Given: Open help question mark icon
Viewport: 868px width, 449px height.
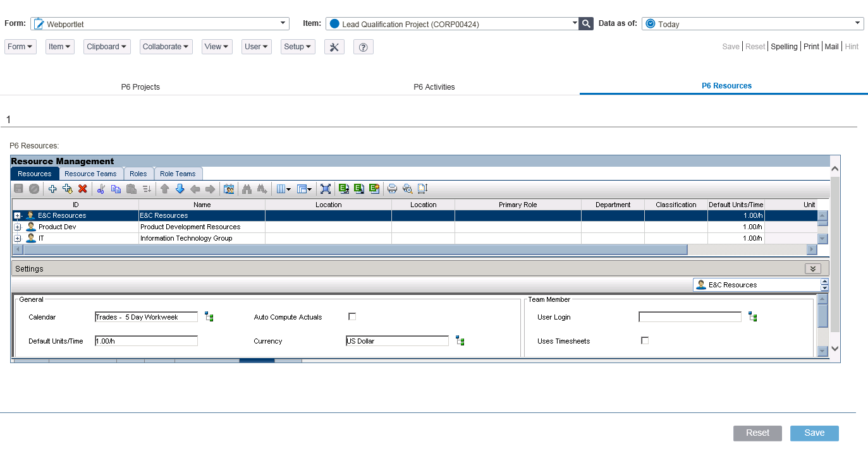Looking at the screenshot, I should pos(364,47).
